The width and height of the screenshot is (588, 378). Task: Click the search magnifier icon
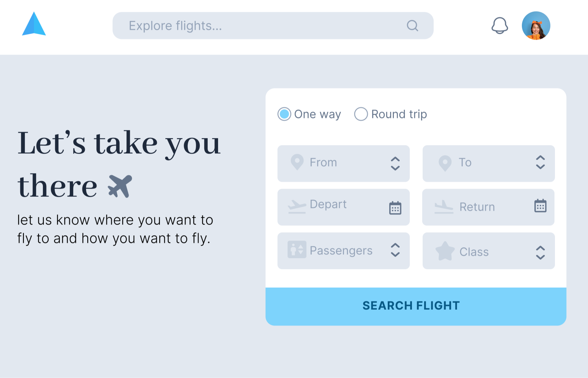click(x=412, y=25)
